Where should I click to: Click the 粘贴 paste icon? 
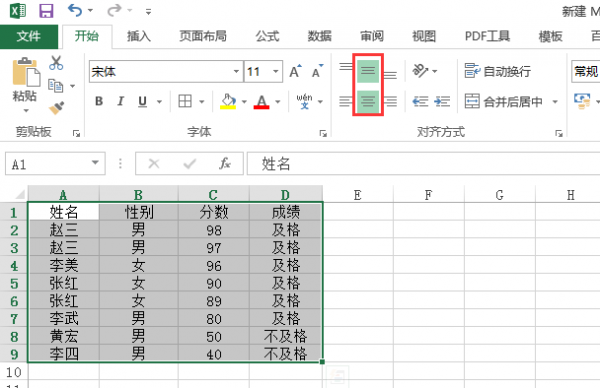[x=26, y=73]
